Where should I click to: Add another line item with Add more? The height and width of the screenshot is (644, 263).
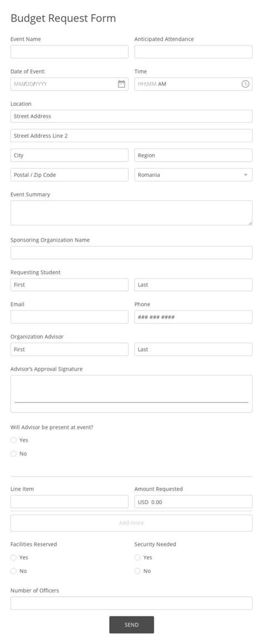coord(131,523)
